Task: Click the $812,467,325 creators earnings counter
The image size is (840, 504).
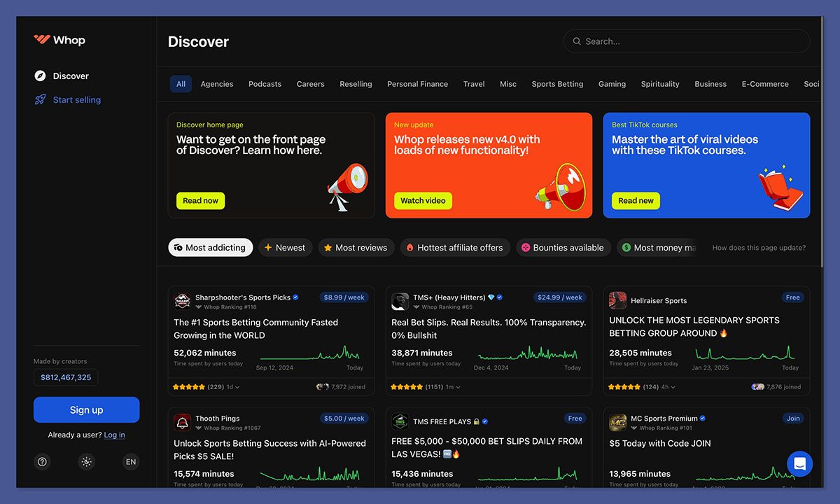Action: pos(65,377)
